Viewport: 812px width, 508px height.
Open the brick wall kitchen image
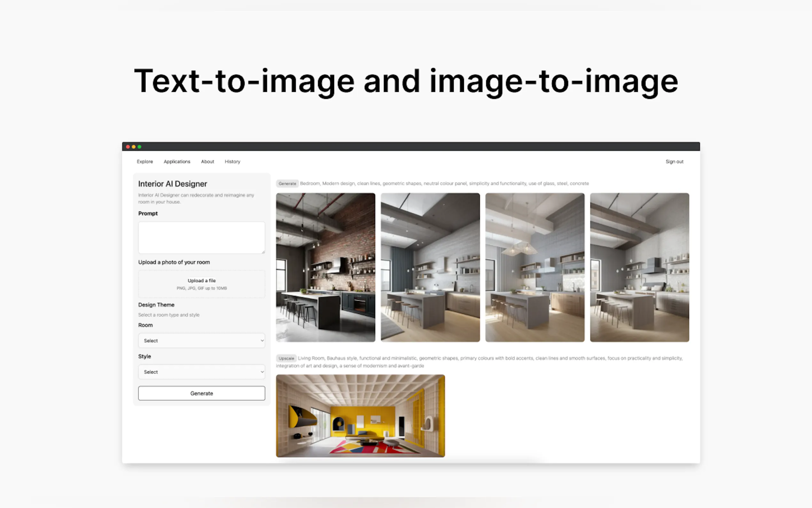tap(325, 267)
